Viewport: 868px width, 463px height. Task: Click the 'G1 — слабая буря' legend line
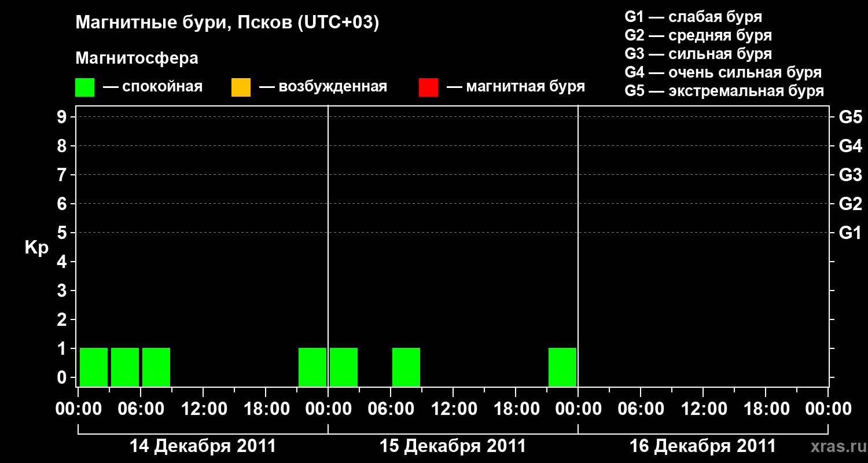tap(693, 17)
